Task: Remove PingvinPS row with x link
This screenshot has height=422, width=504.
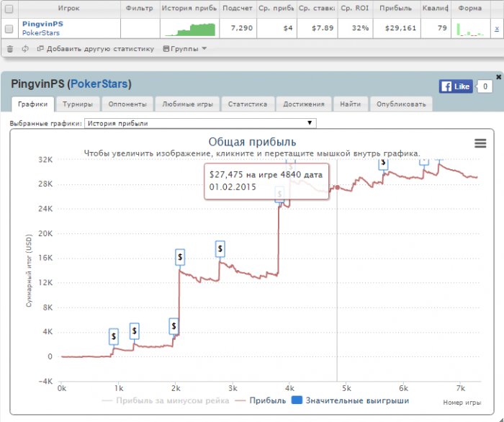Action: point(497,29)
